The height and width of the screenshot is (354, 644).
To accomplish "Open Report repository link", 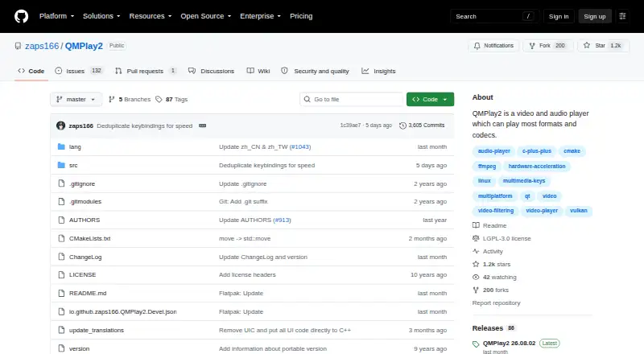I will click(x=496, y=303).
